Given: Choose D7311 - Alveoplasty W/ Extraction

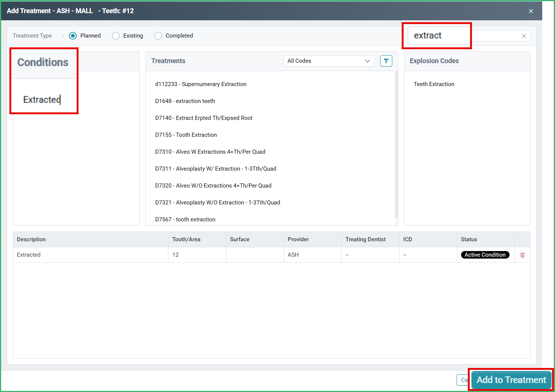Looking at the screenshot, I should 216,169.
